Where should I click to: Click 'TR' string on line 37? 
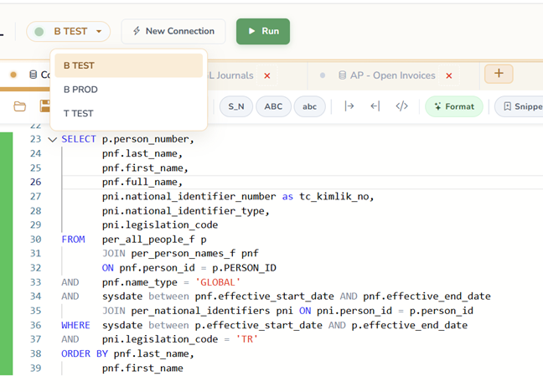247,339
